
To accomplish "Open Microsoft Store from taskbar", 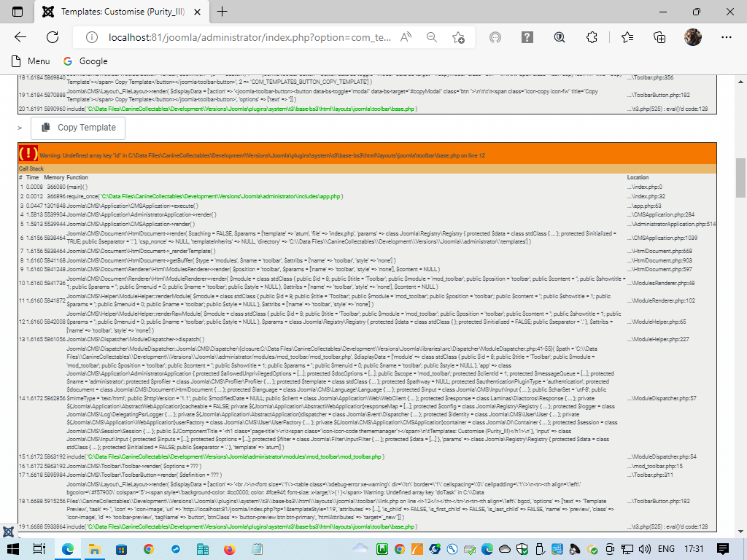I will coord(122,549).
